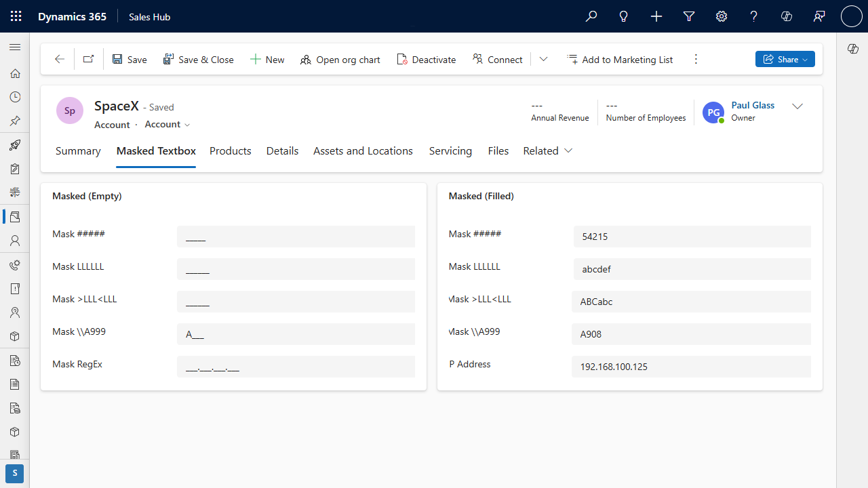Click the field containing ABCabc
This screenshot has height=488, width=868.
[x=691, y=302]
